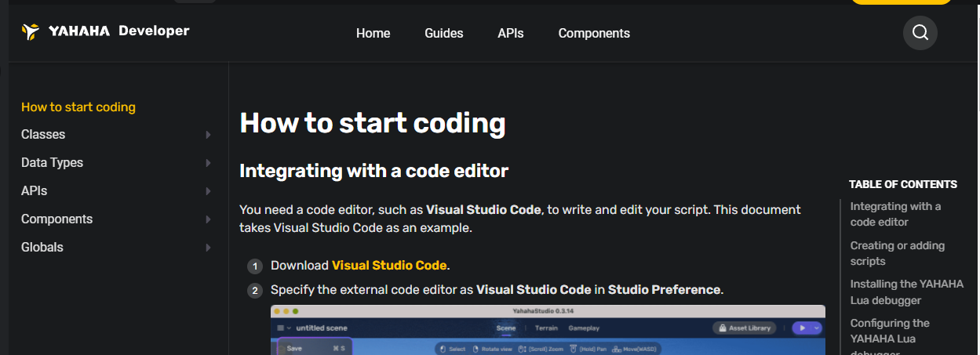Screen dimensions: 980x355
Task: Open the Components sidebar entry
Action: [56, 219]
